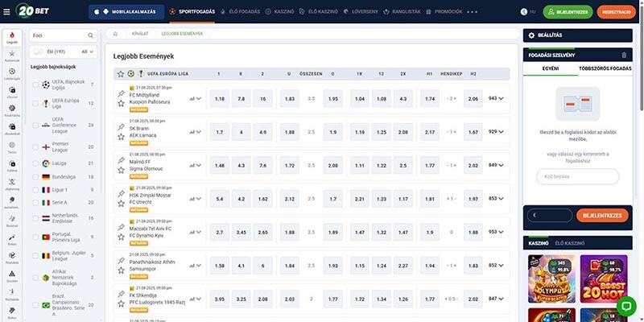Open the All filter dropdown
This screenshot has height=322, width=644.
click(88, 52)
